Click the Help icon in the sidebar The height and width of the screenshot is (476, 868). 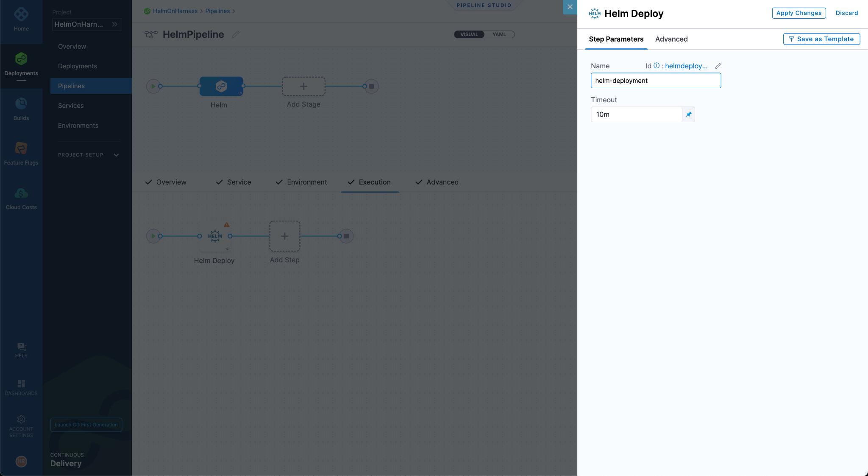coord(21,347)
